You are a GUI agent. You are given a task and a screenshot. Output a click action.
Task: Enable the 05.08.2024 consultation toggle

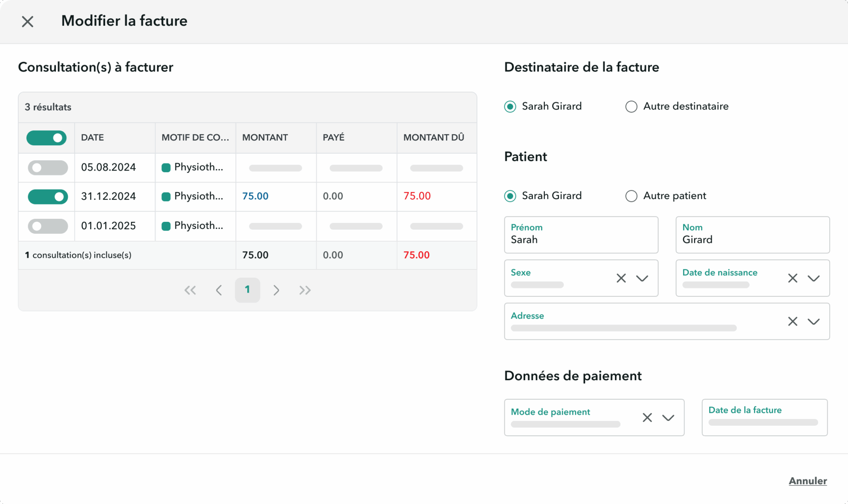tap(48, 168)
